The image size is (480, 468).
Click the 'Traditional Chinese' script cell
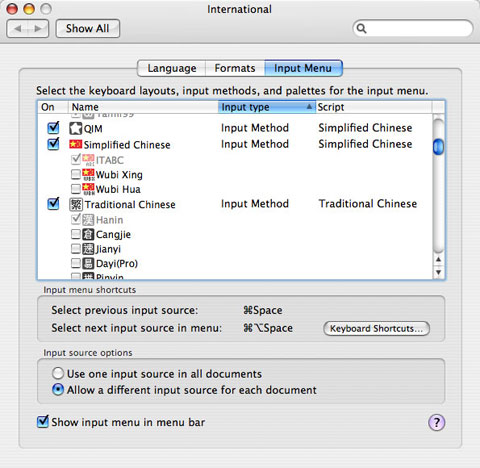tap(368, 203)
